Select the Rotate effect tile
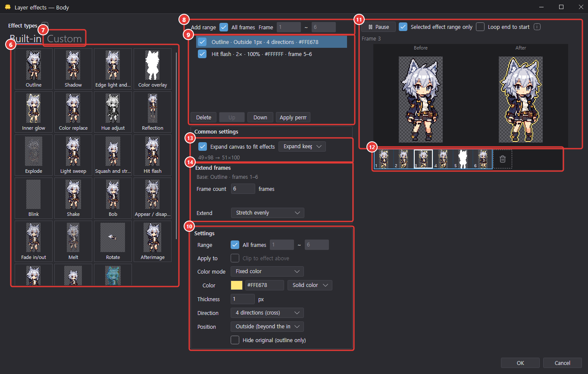Screen dimensions: 588x374 tap(113, 241)
